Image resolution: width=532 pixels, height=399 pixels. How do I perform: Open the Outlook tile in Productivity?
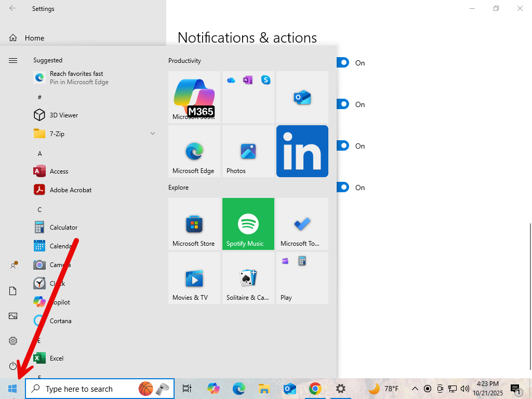[x=302, y=97]
